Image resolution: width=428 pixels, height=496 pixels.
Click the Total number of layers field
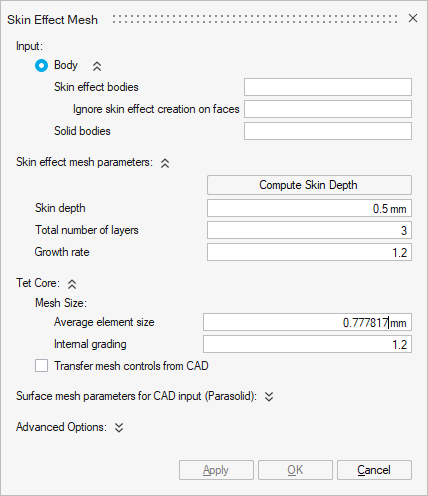pyautogui.click(x=309, y=230)
